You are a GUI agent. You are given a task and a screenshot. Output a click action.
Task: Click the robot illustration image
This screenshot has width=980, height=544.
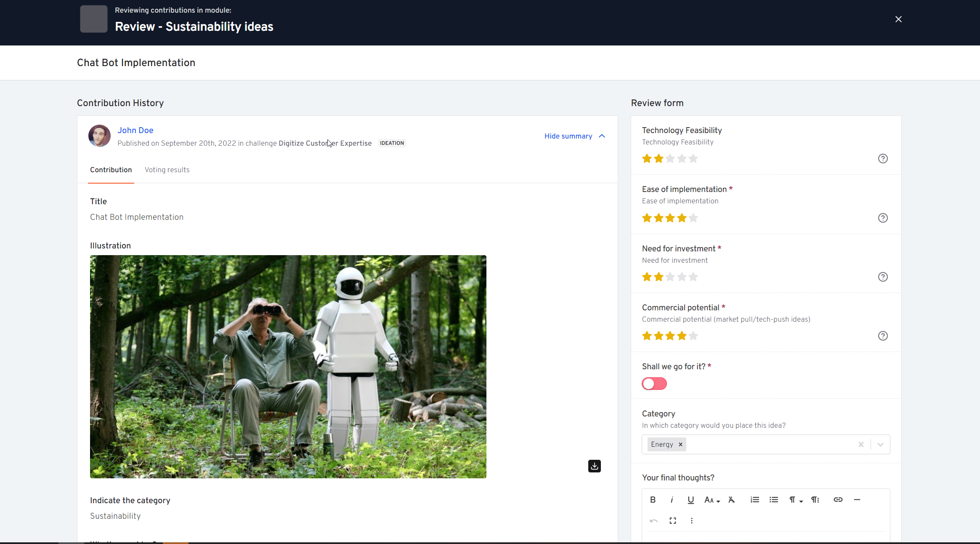[x=288, y=366]
